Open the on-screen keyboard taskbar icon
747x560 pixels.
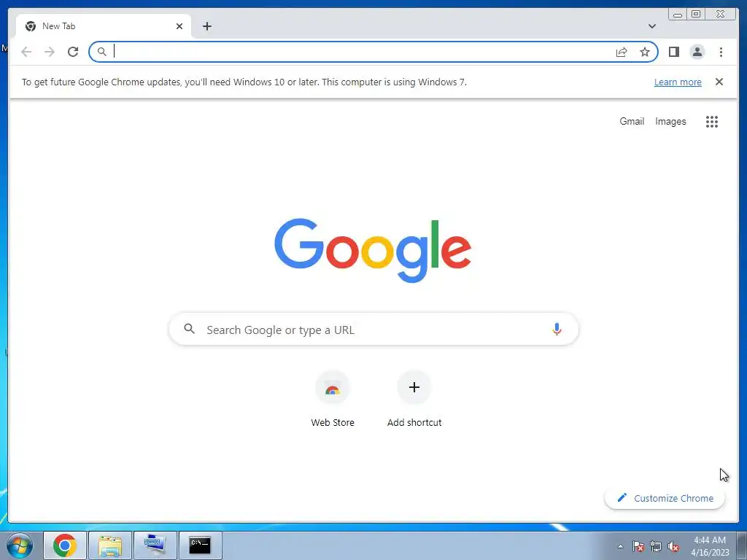coord(155,545)
